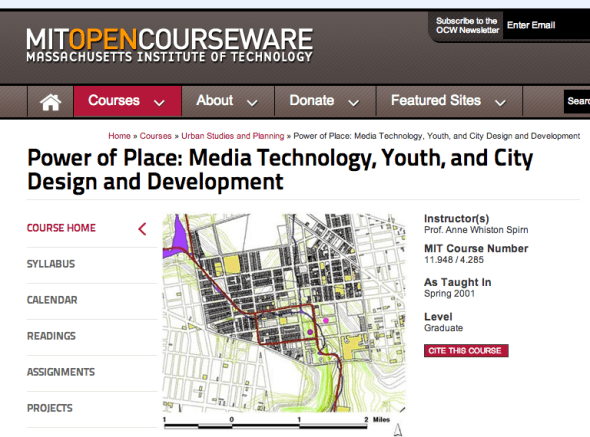590x437 pixels.
Task: Click the MIT OpenCourseWare logo
Action: click(169, 44)
